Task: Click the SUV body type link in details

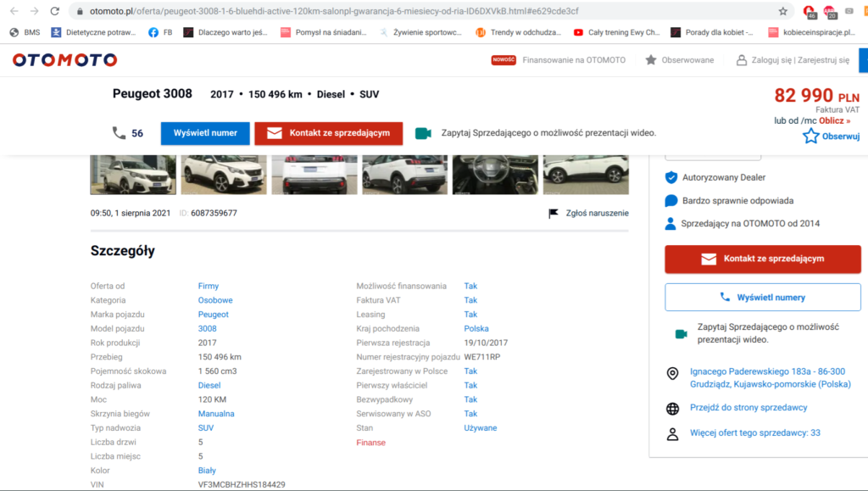Action: 206,428
